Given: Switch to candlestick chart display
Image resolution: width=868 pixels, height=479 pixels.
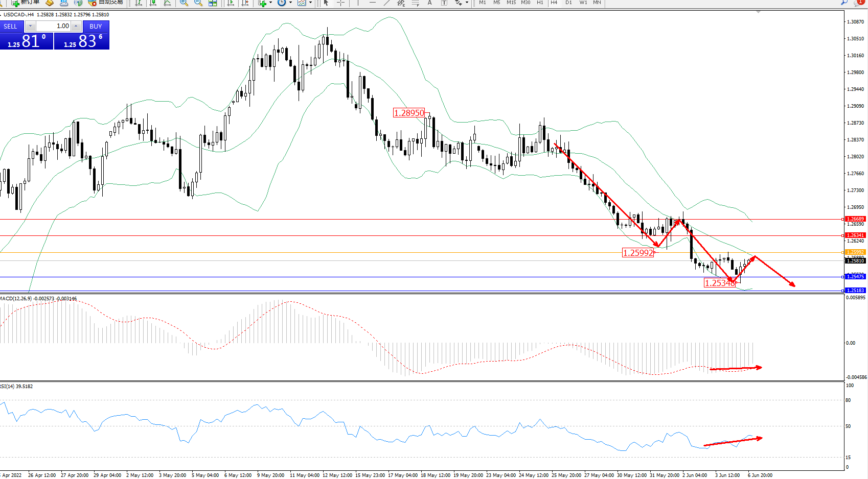Looking at the screenshot, I should point(153,3).
